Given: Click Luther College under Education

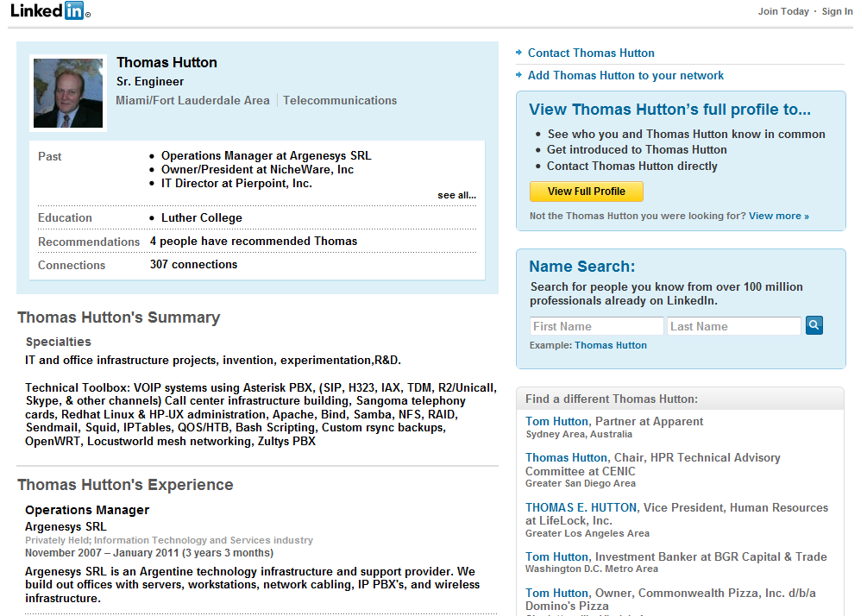Looking at the screenshot, I should pos(201,218).
